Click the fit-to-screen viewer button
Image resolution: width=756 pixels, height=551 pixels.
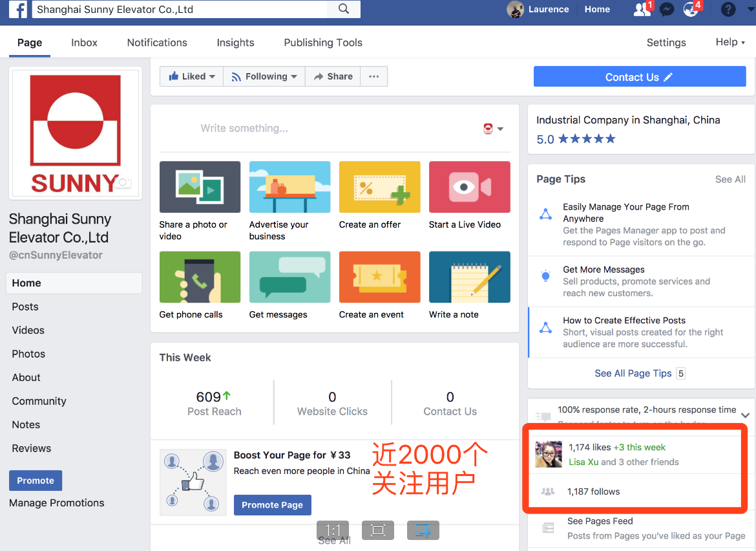click(x=377, y=530)
